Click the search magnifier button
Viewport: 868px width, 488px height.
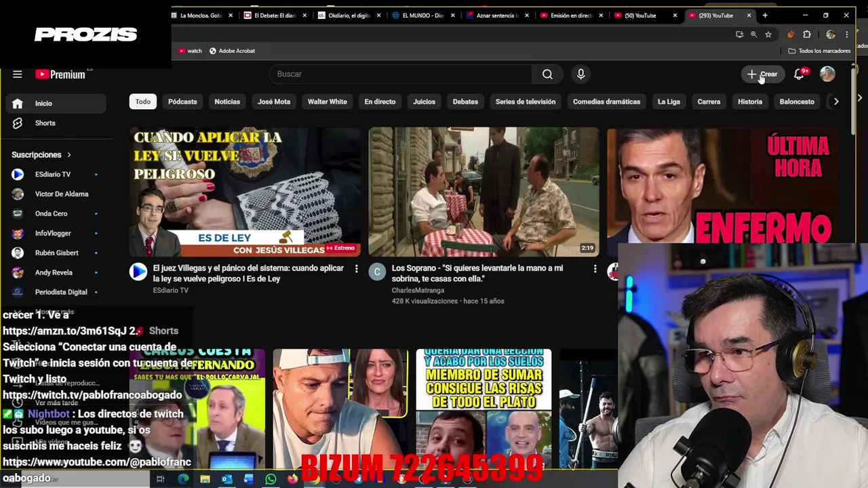point(547,74)
